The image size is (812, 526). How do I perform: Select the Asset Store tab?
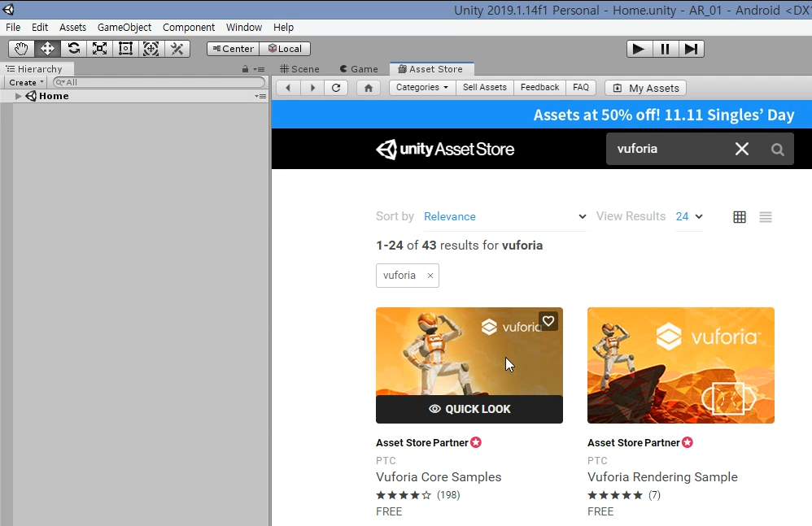430,69
